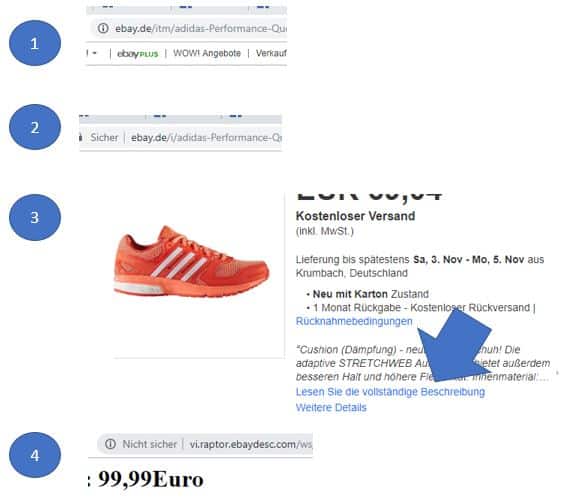Click the Nicht sicher security label

[150, 444]
